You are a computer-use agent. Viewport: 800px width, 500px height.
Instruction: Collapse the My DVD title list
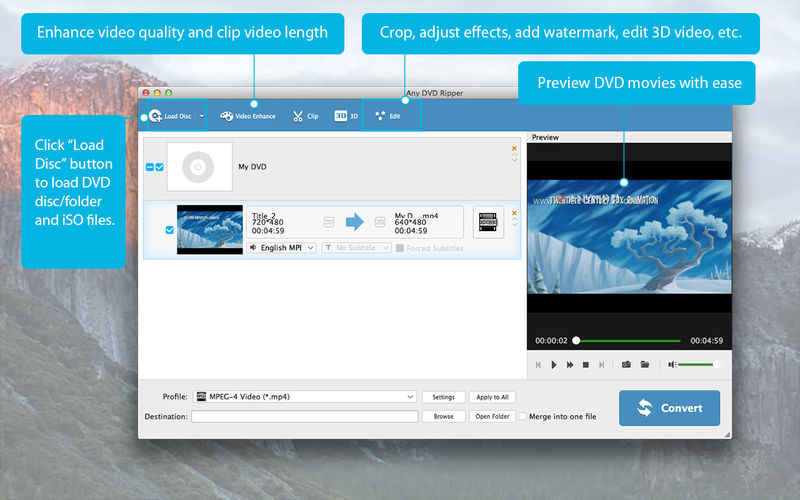pos(149,167)
